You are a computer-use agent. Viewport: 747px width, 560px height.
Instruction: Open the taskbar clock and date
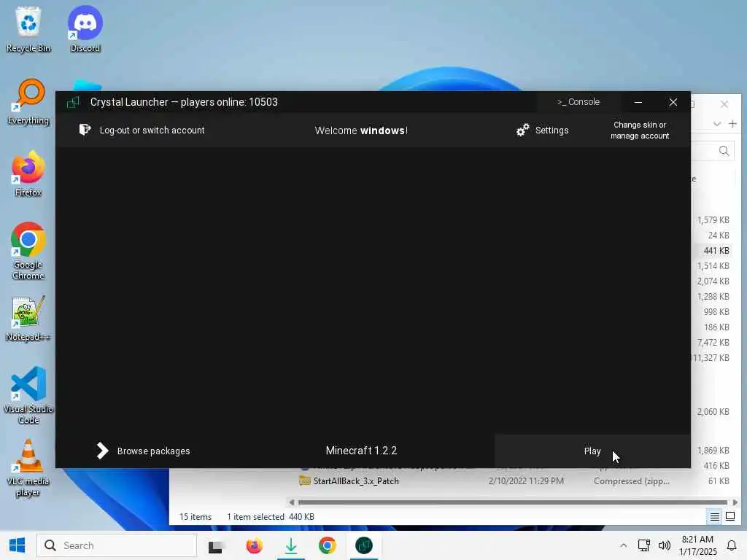pyautogui.click(x=697, y=545)
